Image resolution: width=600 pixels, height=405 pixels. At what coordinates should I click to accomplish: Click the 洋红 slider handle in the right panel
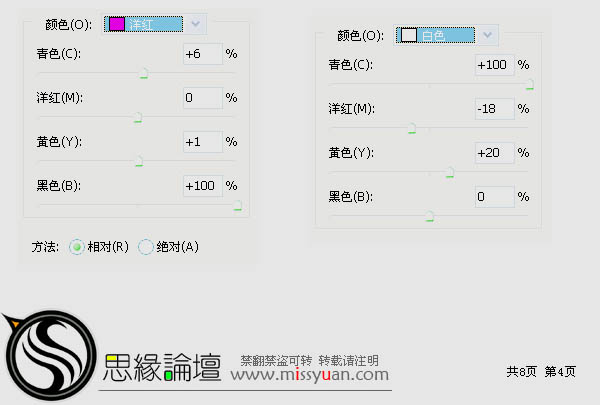[x=412, y=128]
